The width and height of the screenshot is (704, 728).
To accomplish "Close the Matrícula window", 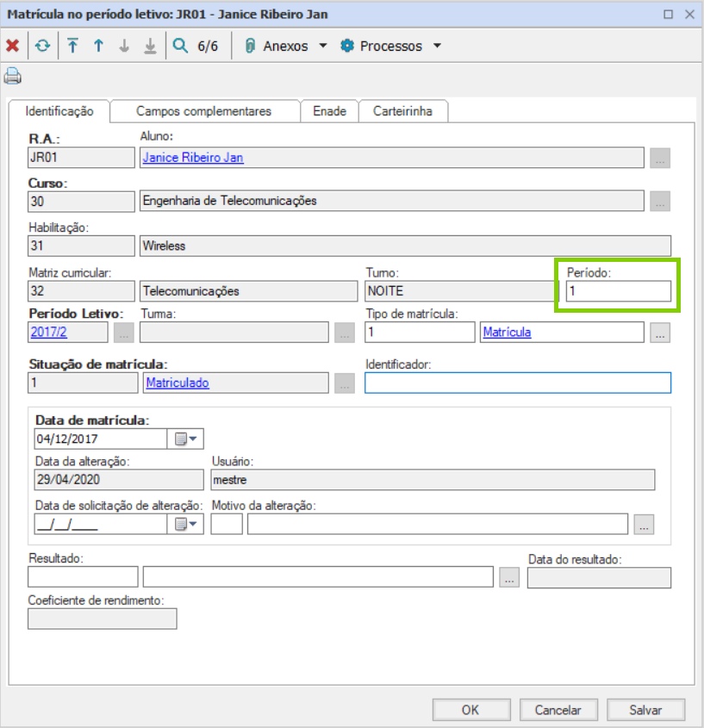I will coord(689,15).
